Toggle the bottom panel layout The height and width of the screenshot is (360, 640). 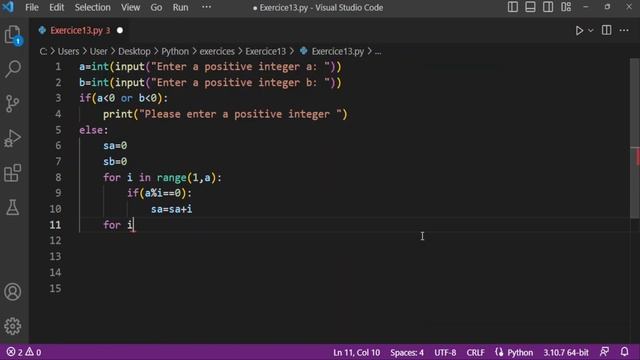pyautogui.click(x=530, y=7)
